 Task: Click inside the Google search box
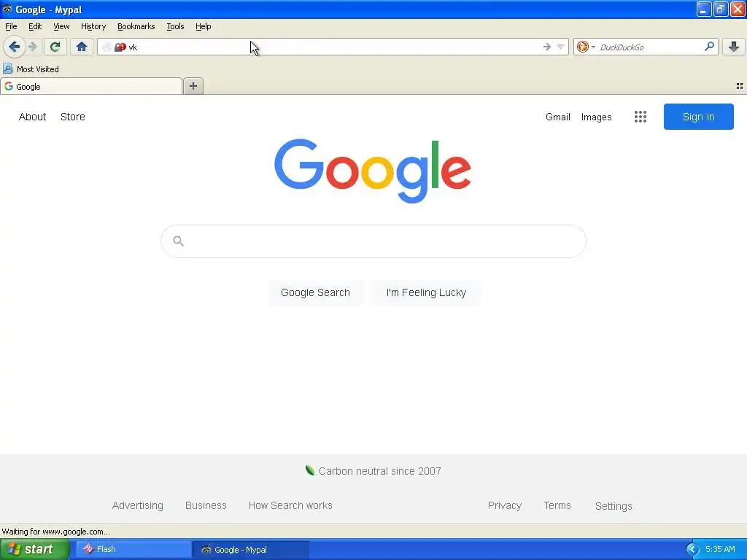click(373, 241)
